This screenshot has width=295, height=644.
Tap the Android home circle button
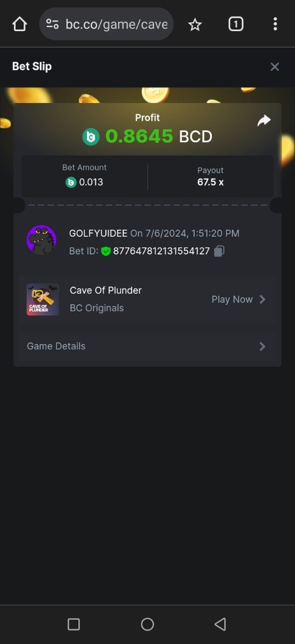click(147, 624)
